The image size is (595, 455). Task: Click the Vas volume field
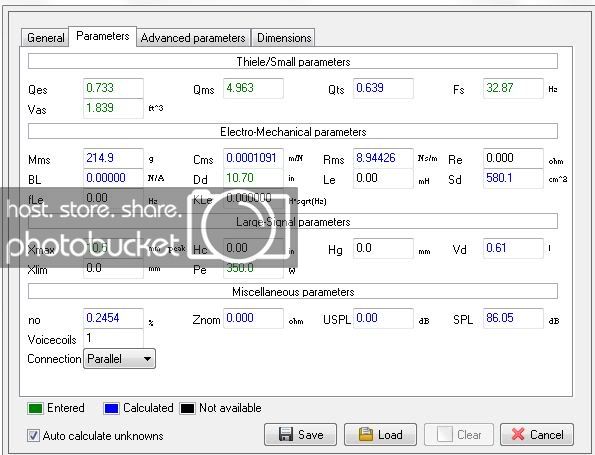(113, 108)
